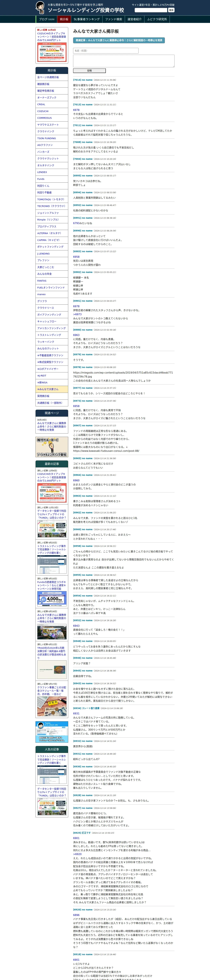Open the 運営紹介 nav tab
The image size is (210, 980).
coord(135,19)
